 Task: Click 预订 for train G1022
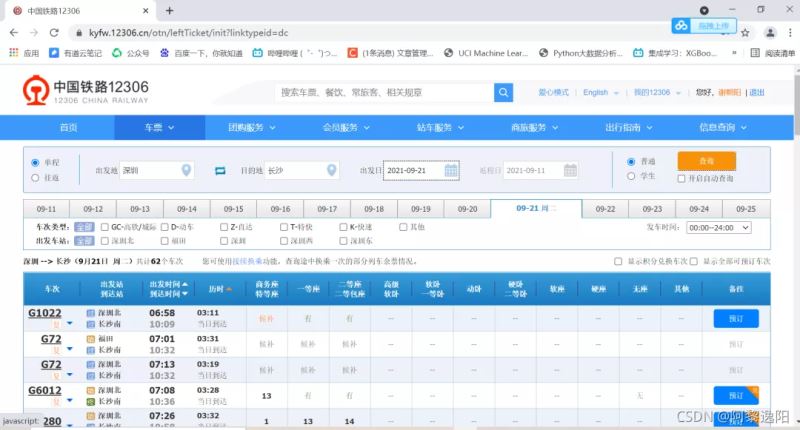pos(736,318)
